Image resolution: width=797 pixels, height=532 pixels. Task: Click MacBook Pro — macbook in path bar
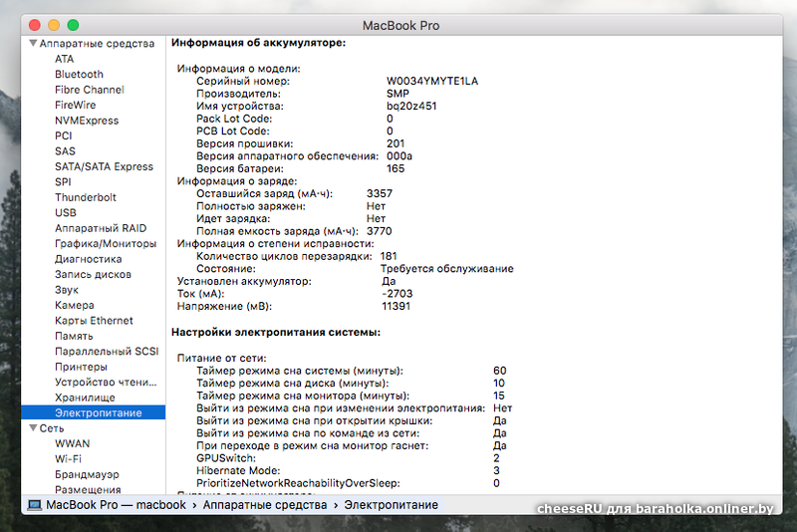(116, 505)
